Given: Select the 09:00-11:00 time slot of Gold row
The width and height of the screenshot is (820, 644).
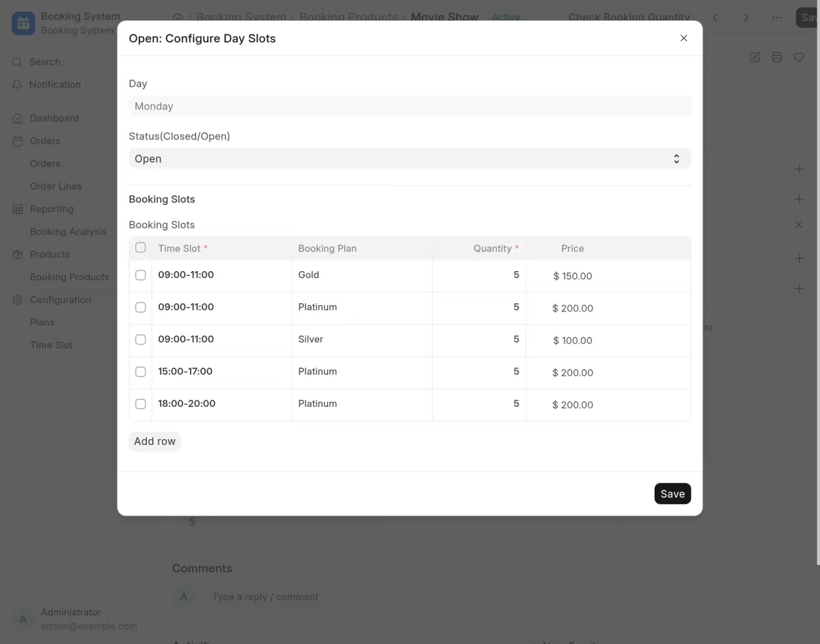Looking at the screenshot, I should (x=222, y=275).
